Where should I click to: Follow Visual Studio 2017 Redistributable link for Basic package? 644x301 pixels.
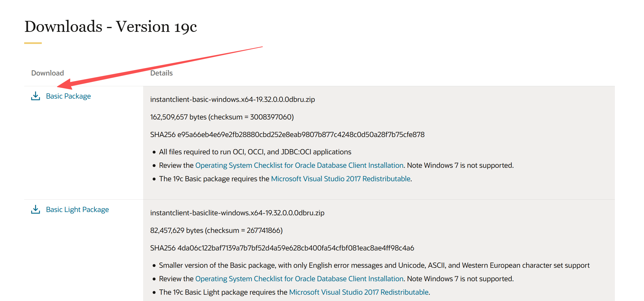pos(341,179)
